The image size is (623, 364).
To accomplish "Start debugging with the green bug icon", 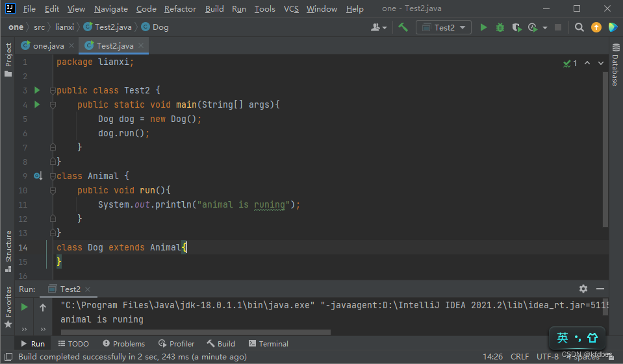I will click(x=500, y=27).
